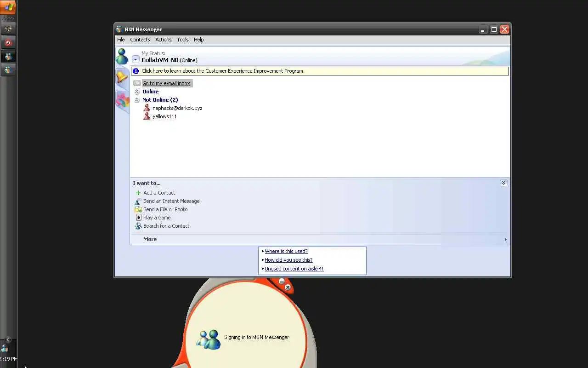
Task: Open the Actions menu
Action: (x=163, y=40)
